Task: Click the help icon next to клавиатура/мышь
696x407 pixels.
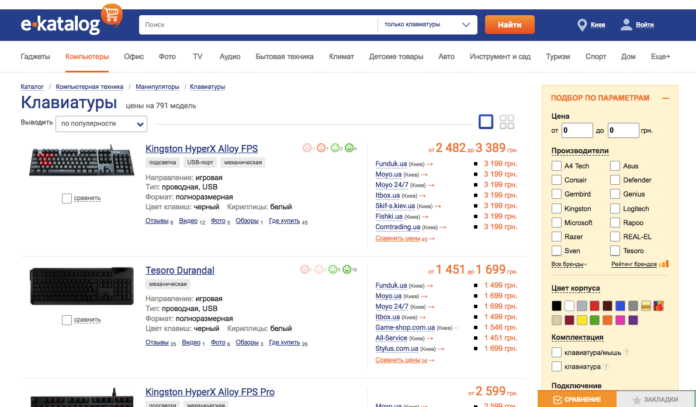Action: tap(626, 352)
